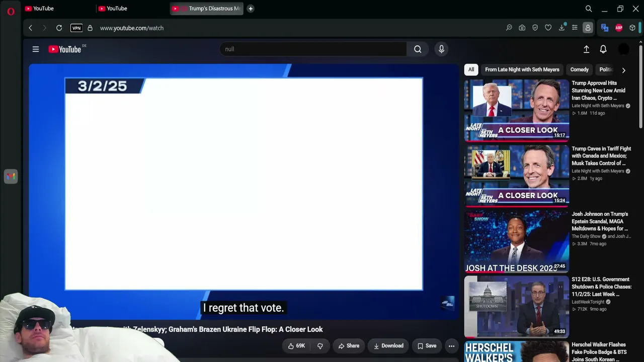The width and height of the screenshot is (644, 362).
Task: Open the shield privacy protection icon
Action: pos(535,28)
